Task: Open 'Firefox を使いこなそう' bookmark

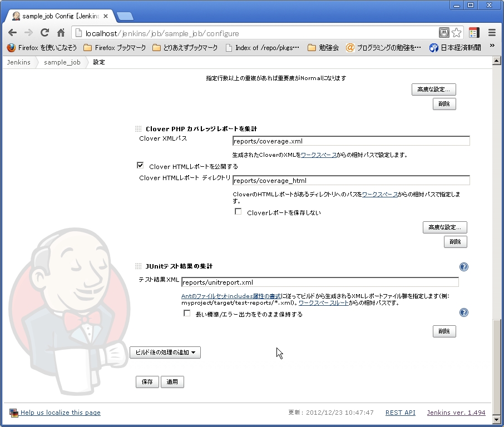Action: (42, 48)
